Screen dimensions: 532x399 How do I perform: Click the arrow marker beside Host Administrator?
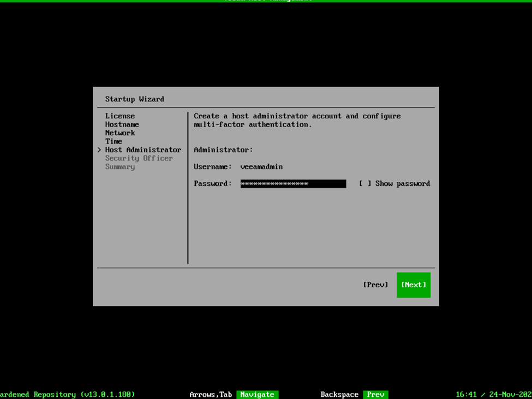tap(99, 150)
